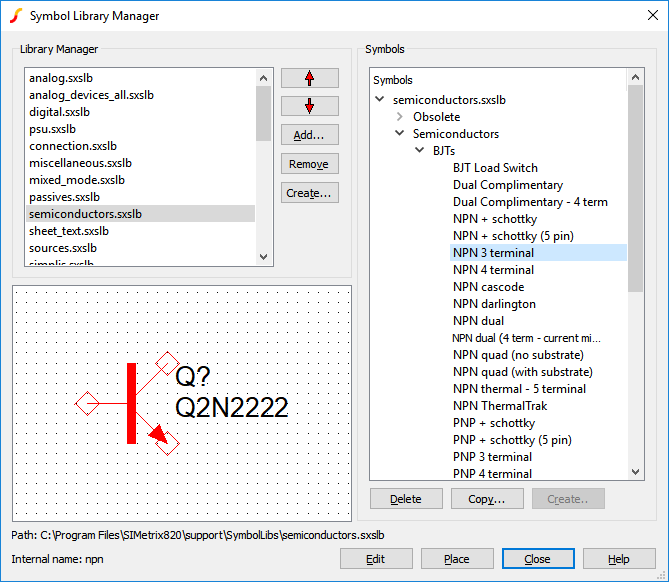Collapse the semiconductors.sxslb tree node
669x582 pixels.
(380, 100)
